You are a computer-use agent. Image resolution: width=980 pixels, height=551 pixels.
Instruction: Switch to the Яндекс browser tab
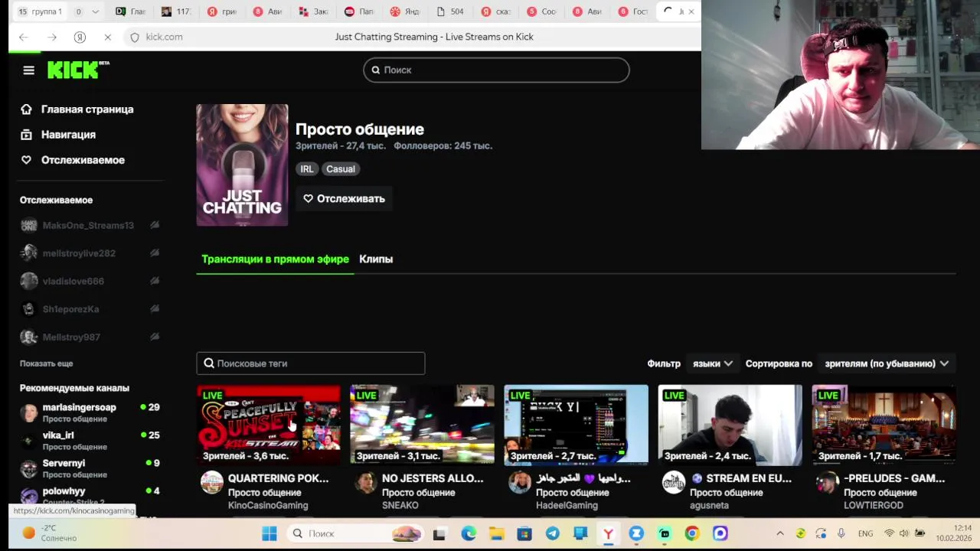pos(403,11)
